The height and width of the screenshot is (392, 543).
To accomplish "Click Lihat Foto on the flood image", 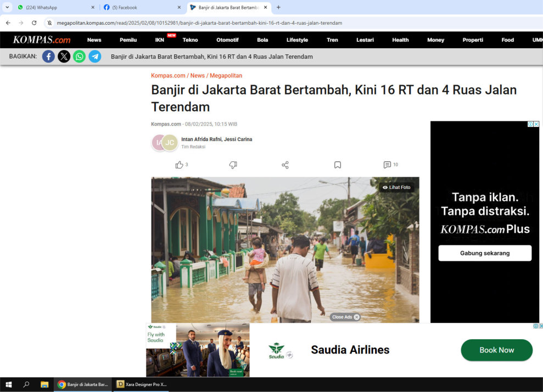I will [396, 187].
